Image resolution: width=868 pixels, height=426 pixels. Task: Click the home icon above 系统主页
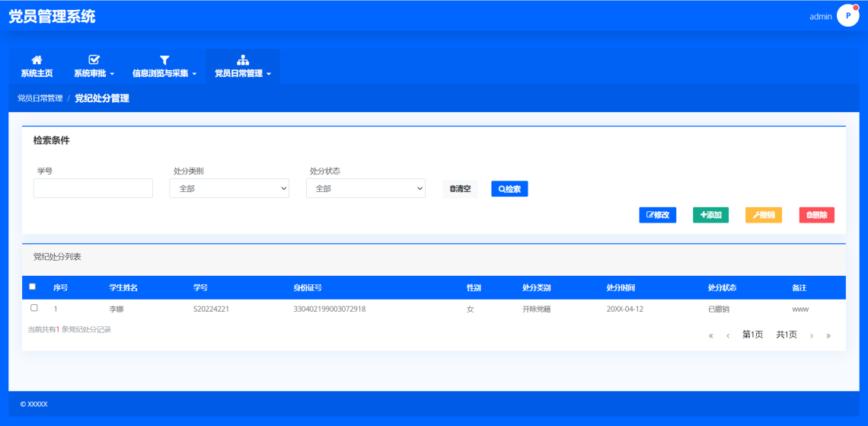[37, 60]
